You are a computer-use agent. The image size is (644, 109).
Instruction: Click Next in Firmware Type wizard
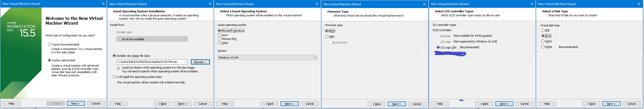397,104
